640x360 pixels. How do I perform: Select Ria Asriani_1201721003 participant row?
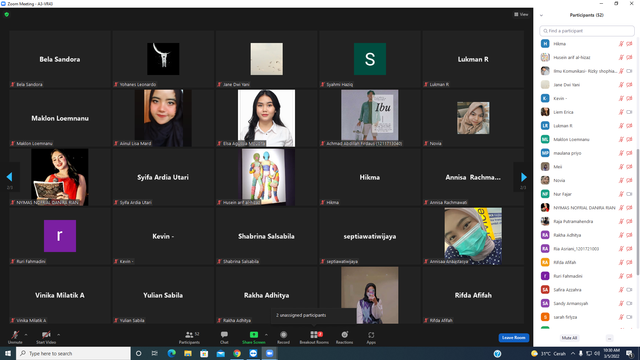[x=587, y=249]
